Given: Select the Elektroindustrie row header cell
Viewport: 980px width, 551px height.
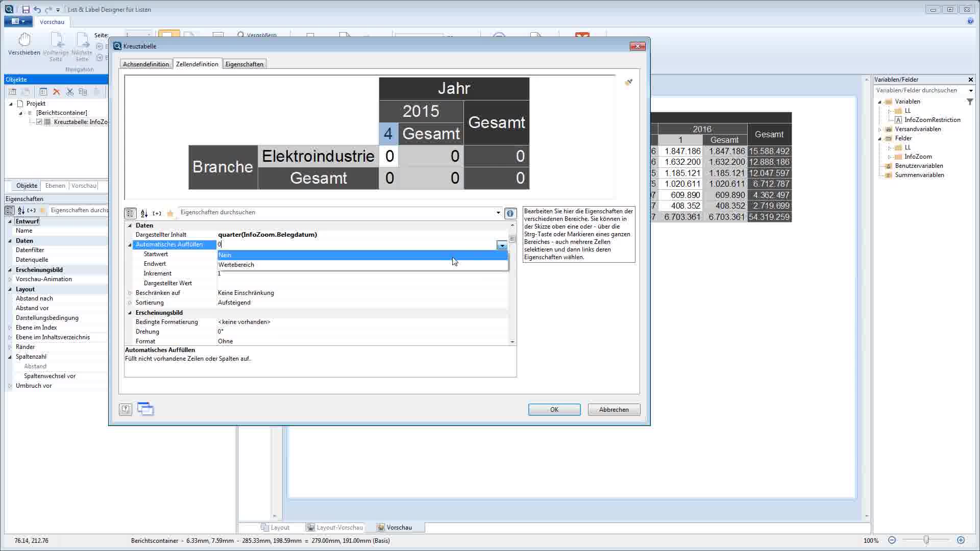Looking at the screenshot, I should 318,156.
